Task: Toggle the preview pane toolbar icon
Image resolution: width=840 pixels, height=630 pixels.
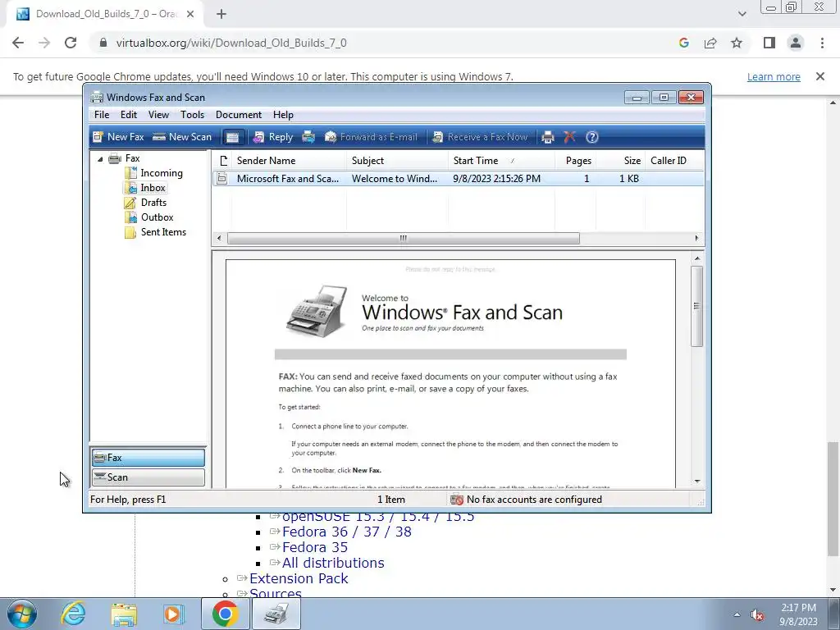Action: pos(232,137)
